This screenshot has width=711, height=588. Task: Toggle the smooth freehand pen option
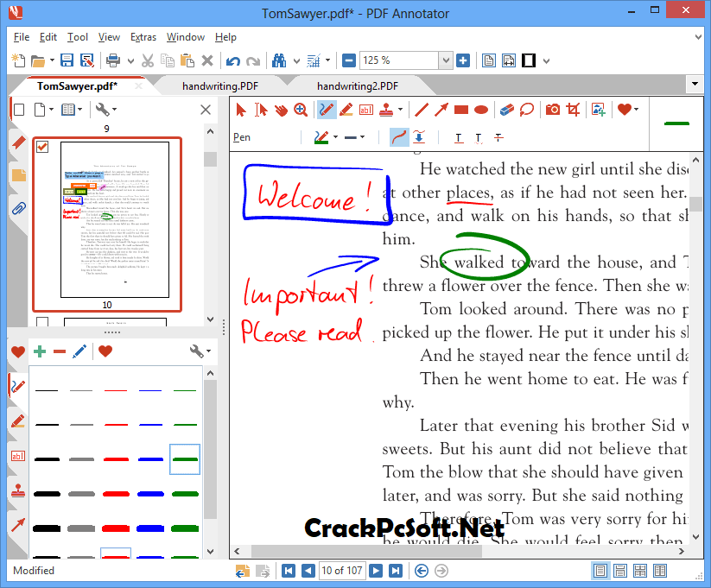(399, 137)
